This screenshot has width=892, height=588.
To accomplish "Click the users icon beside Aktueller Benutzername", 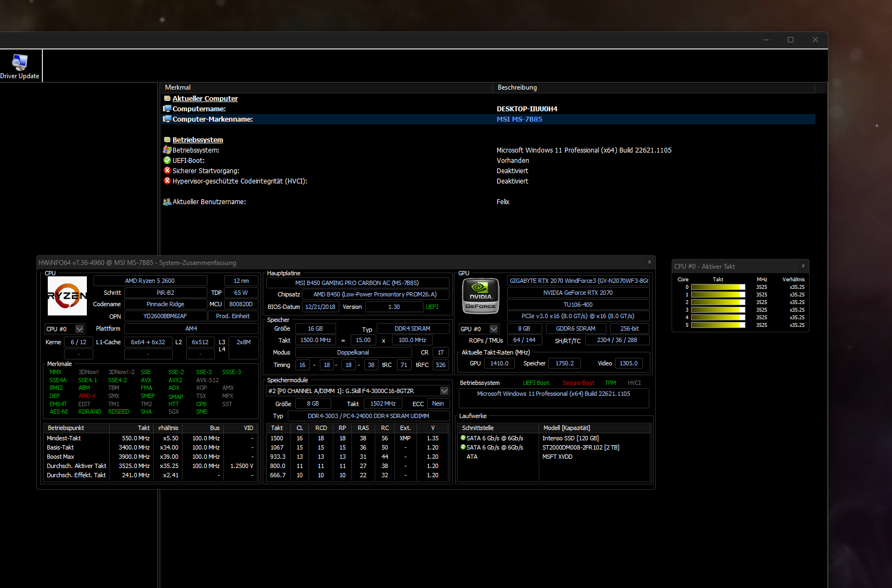I will tap(167, 202).
